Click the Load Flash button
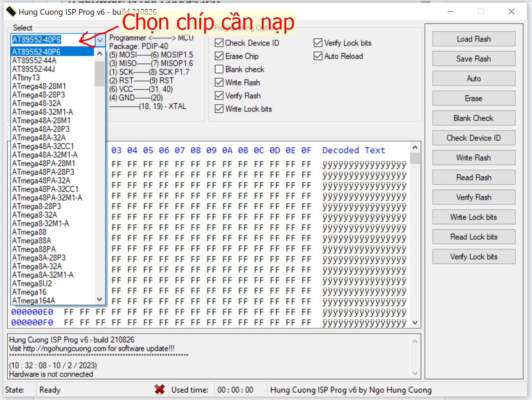The image size is (532, 400). coord(474,39)
